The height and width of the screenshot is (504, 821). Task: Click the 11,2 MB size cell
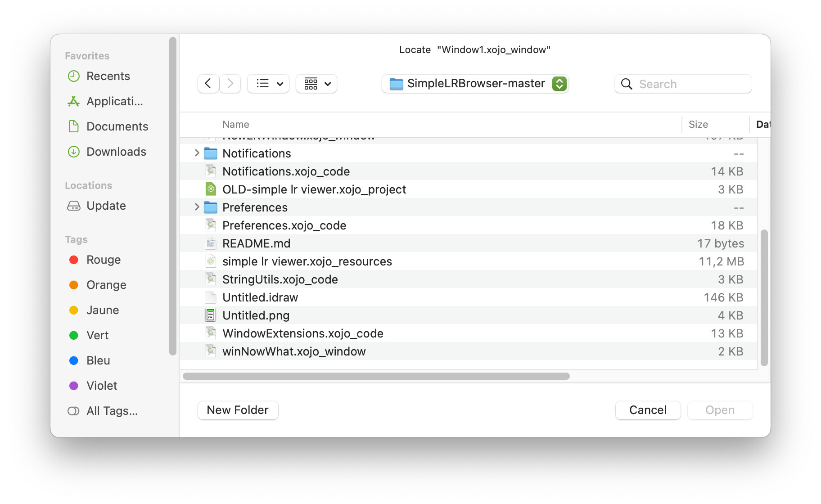(722, 261)
